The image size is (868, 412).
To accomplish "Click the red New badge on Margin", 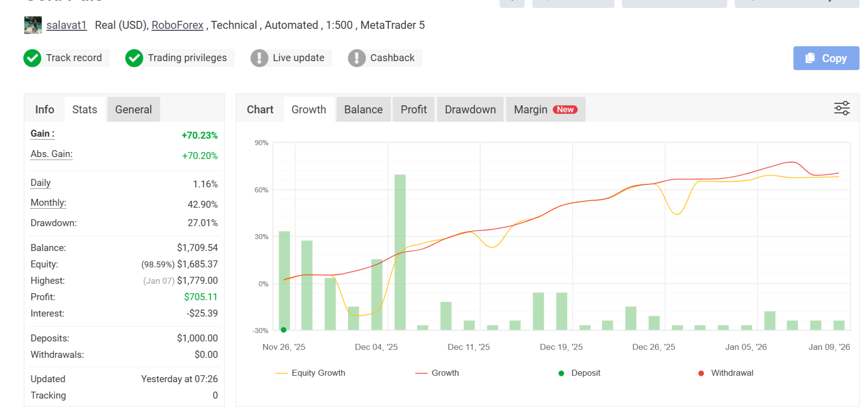I will pos(565,110).
